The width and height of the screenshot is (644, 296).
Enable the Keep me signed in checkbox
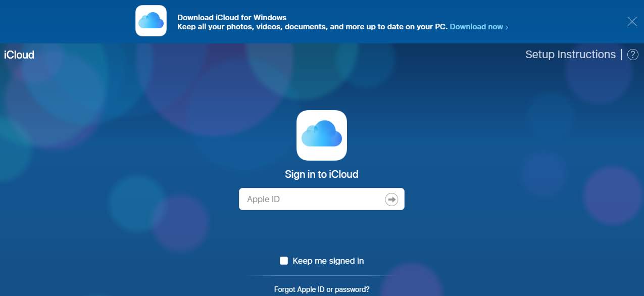[x=284, y=261]
